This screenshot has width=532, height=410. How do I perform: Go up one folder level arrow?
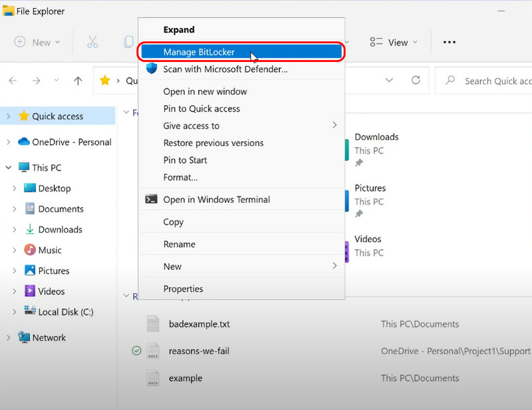point(78,81)
